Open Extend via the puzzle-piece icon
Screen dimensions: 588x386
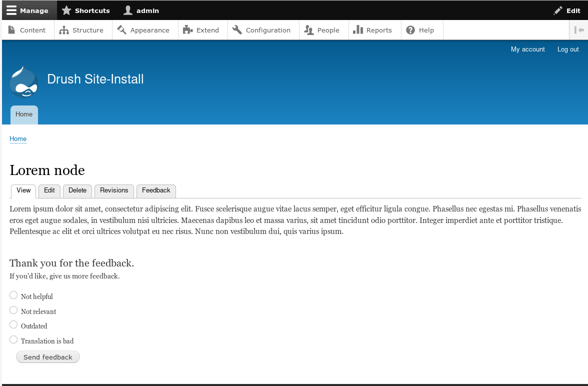pyautogui.click(x=187, y=30)
